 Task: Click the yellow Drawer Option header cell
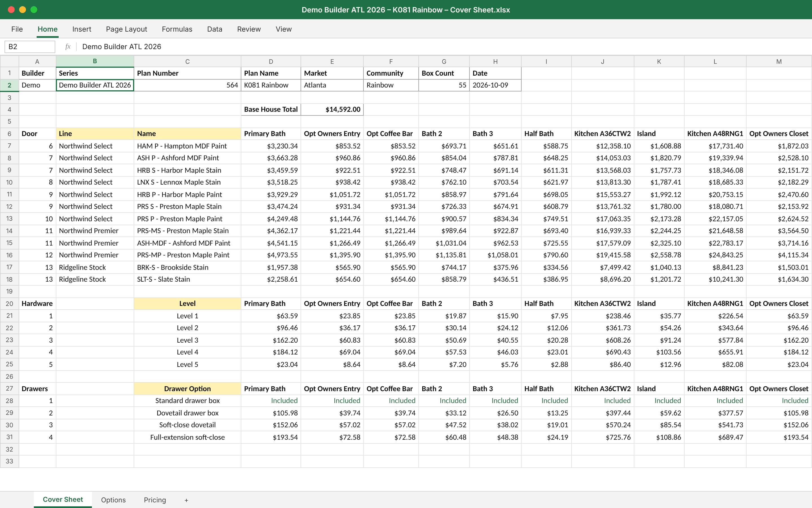point(187,389)
